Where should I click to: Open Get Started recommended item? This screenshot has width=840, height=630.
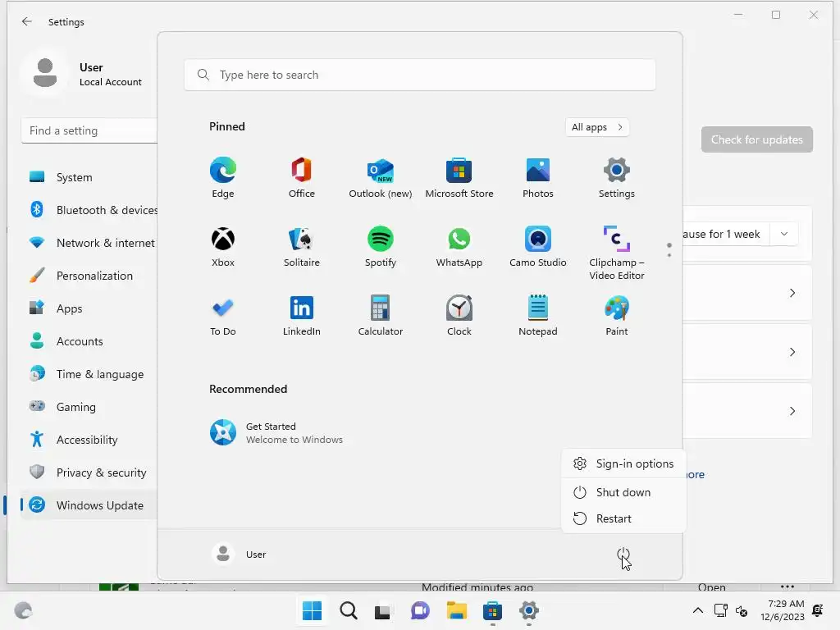[276, 433]
